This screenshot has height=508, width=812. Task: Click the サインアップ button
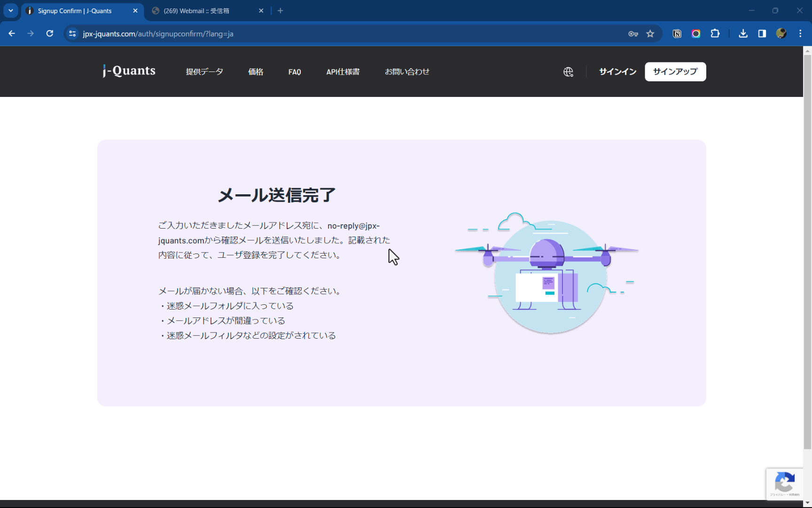(x=675, y=71)
